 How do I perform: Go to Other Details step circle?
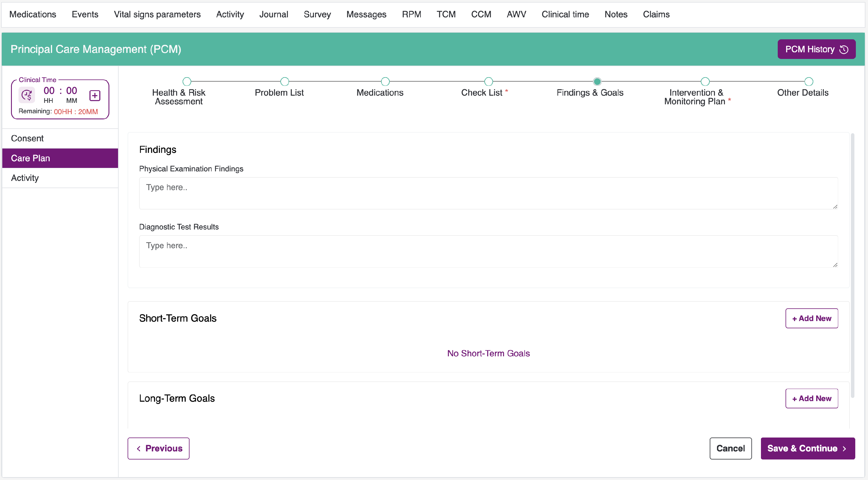(809, 81)
